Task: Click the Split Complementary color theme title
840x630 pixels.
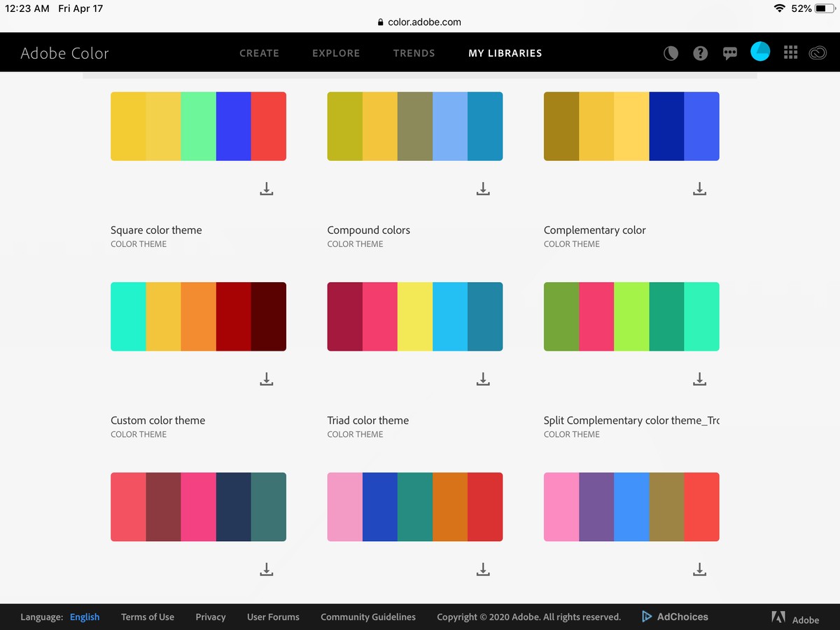Action: tap(631, 421)
